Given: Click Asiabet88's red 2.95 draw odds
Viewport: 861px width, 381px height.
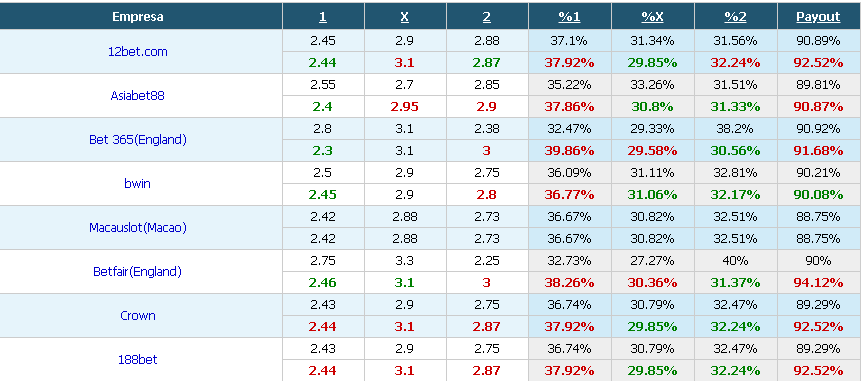Looking at the screenshot, I should click(405, 107).
